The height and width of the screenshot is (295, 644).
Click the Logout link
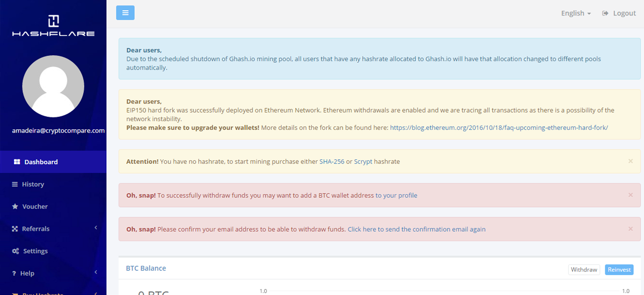619,13
